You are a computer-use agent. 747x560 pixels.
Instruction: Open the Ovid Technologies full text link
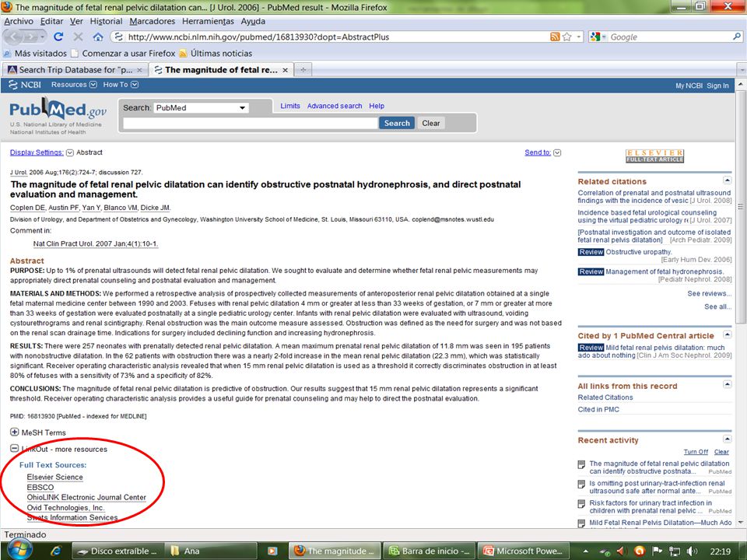(x=65, y=508)
